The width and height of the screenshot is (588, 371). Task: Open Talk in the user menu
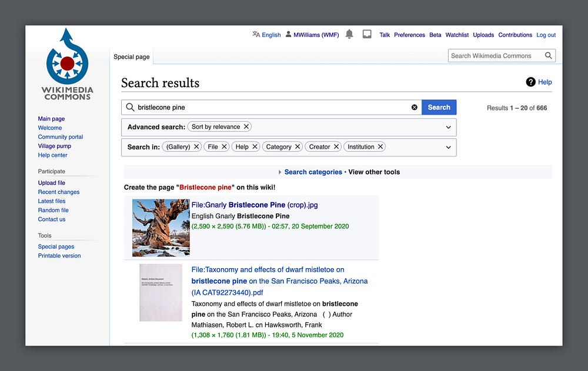[x=385, y=35]
